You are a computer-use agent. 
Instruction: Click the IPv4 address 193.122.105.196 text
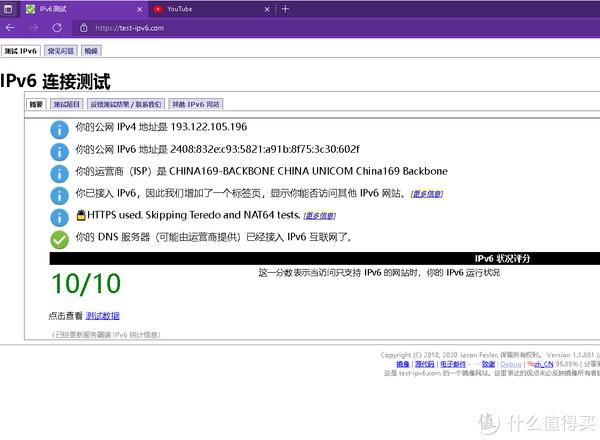209,127
